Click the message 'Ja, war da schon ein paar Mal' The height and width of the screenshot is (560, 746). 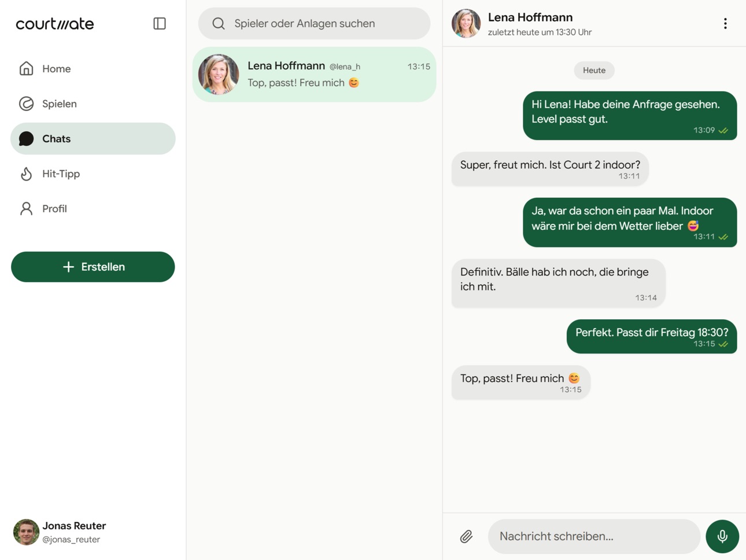point(630,223)
